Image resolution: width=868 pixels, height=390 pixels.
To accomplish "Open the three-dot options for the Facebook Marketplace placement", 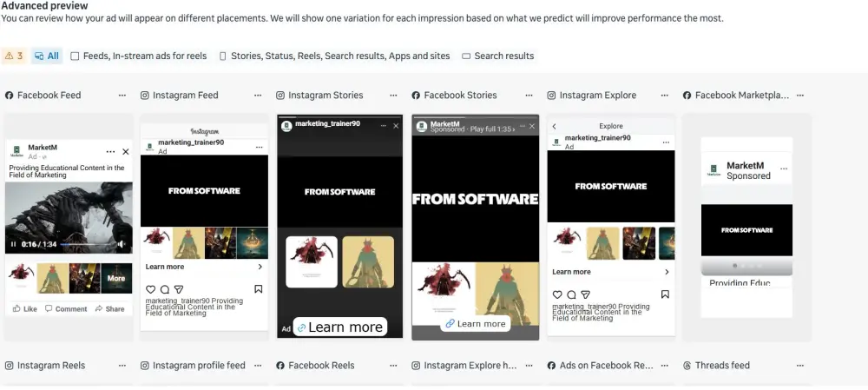I will 800,96.
